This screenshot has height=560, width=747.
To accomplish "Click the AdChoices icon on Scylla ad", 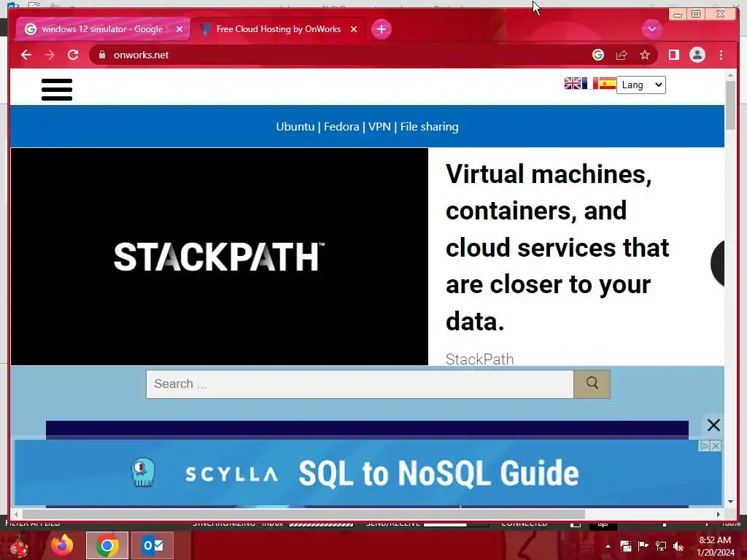I will [704, 446].
